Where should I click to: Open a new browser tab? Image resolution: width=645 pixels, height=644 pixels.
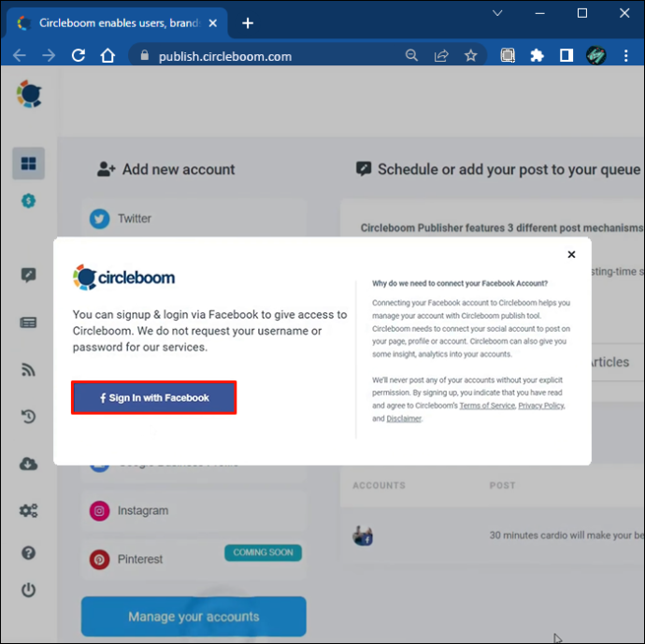(x=248, y=23)
